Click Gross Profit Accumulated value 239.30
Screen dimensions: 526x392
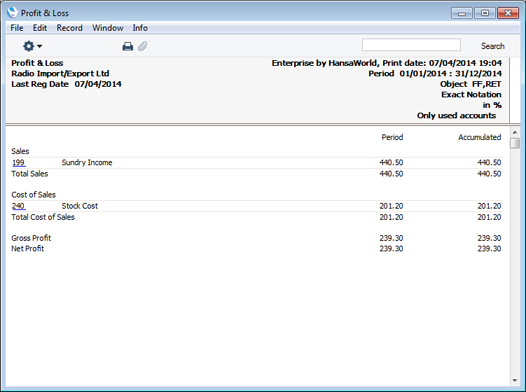[x=489, y=238]
